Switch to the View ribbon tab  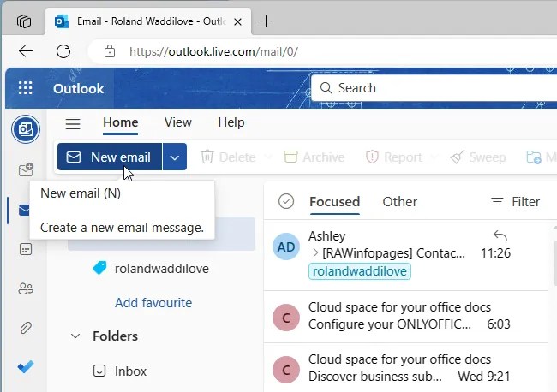[x=177, y=122]
